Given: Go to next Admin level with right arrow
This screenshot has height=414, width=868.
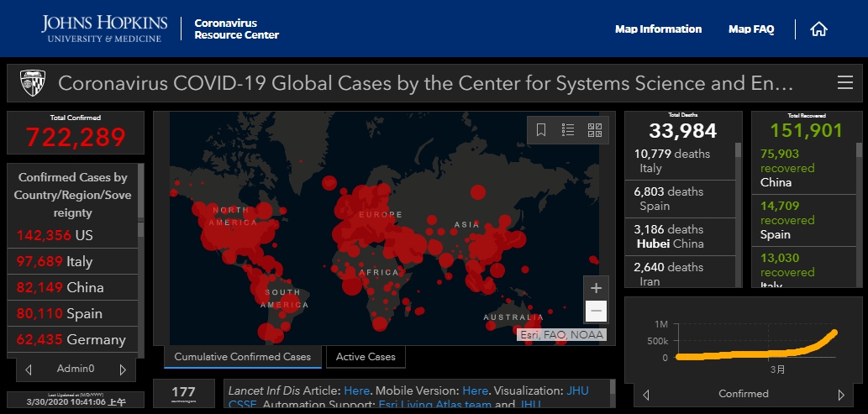Looking at the screenshot, I should coord(123,369).
